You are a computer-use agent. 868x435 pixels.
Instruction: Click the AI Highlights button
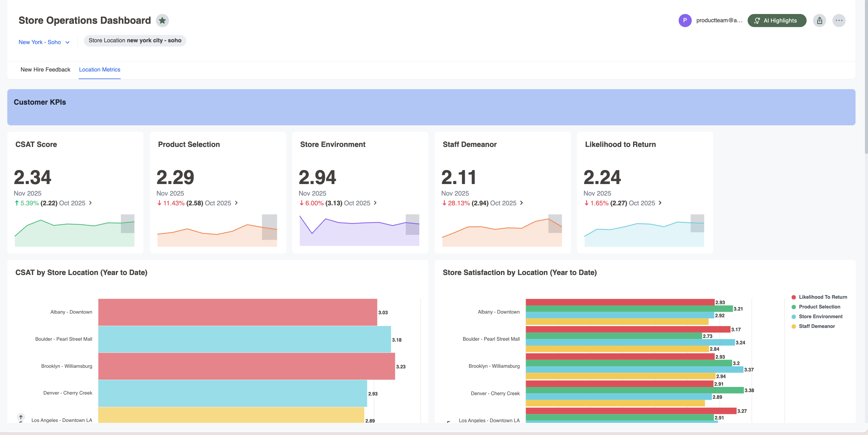777,21
